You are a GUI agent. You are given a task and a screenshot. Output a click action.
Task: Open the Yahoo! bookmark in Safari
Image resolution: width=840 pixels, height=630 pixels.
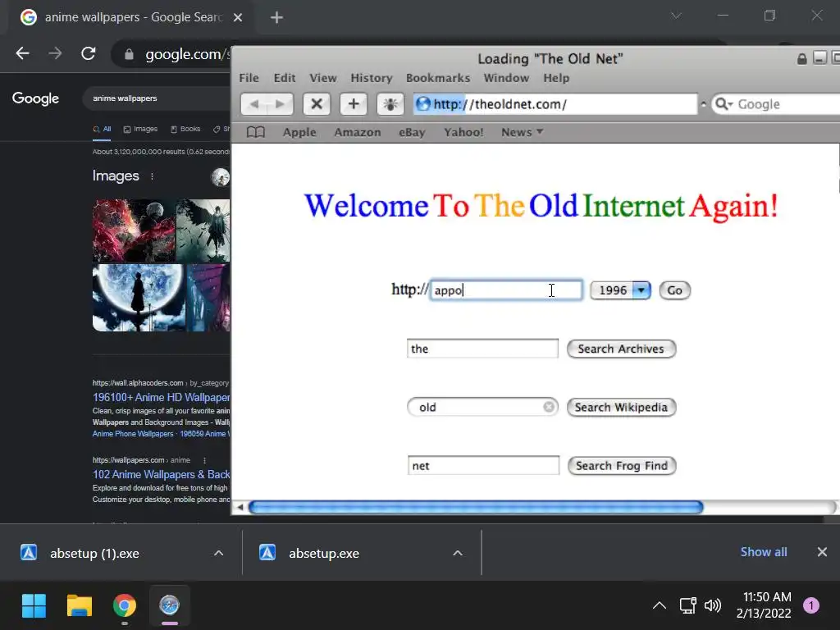pyautogui.click(x=463, y=132)
